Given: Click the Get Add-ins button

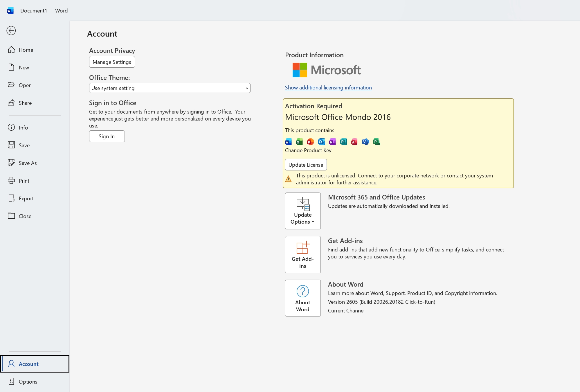Looking at the screenshot, I should coord(303,254).
